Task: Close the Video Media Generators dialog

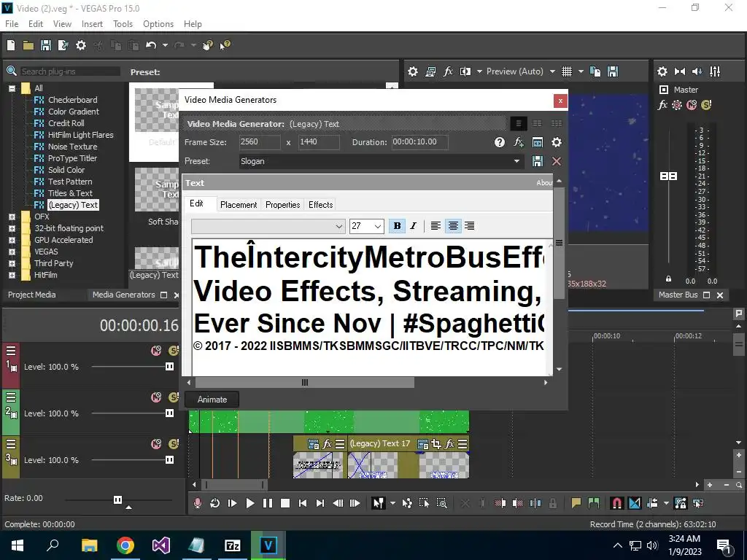Action: click(560, 101)
